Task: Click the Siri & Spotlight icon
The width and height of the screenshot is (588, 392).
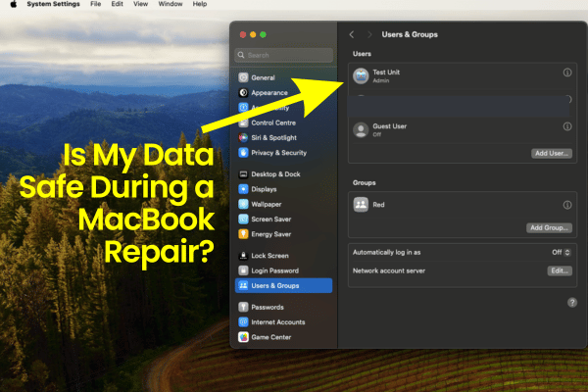Action: pos(243,137)
